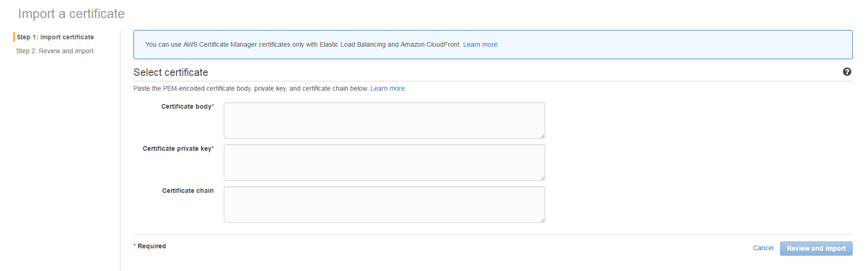Click the Certificate body resize grip
The image size is (868, 271).
[x=542, y=136]
